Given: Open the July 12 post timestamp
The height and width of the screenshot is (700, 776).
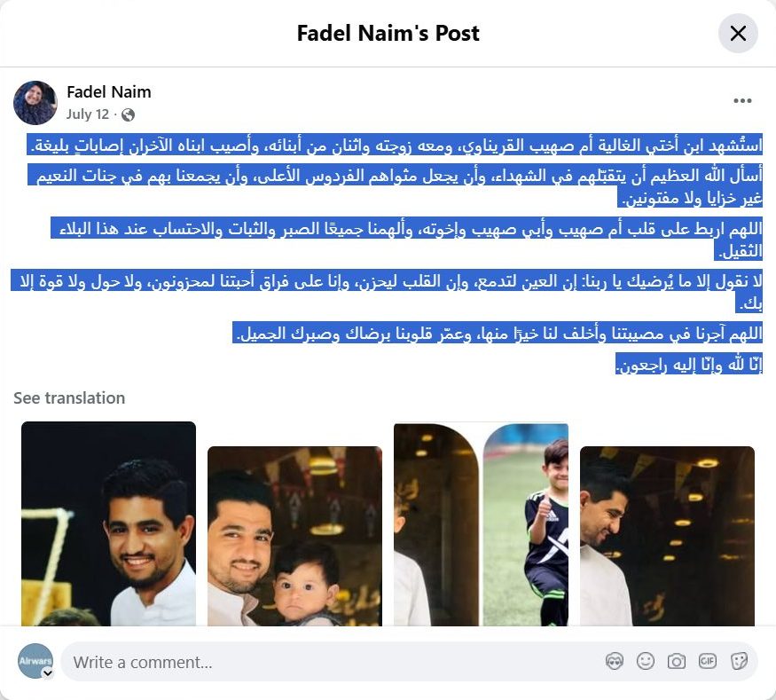Looking at the screenshot, I should click(x=88, y=114).
